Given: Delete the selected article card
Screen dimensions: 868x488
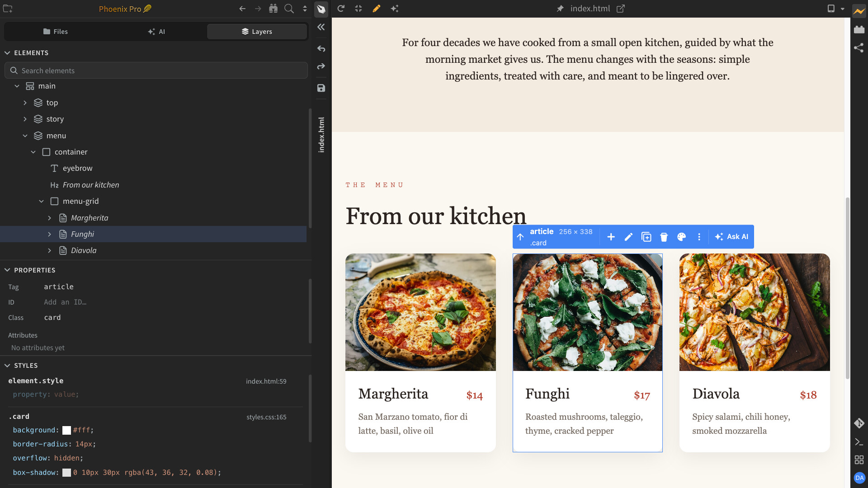Looking at the screenshot, I should [664, 237].
